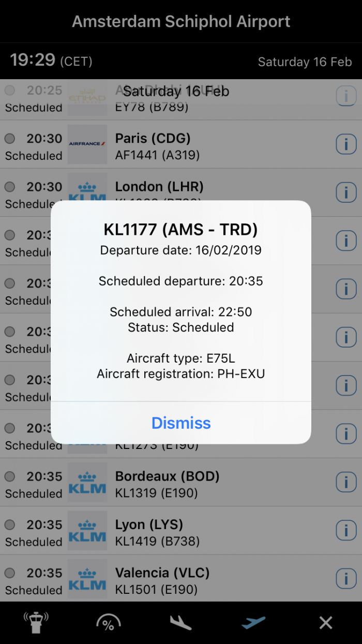Image resolution: width=362 pixels, height=644 pixels.
Task: Select the radio button for Lyon 20:35 flight
Action: click(x=10, y=525)
